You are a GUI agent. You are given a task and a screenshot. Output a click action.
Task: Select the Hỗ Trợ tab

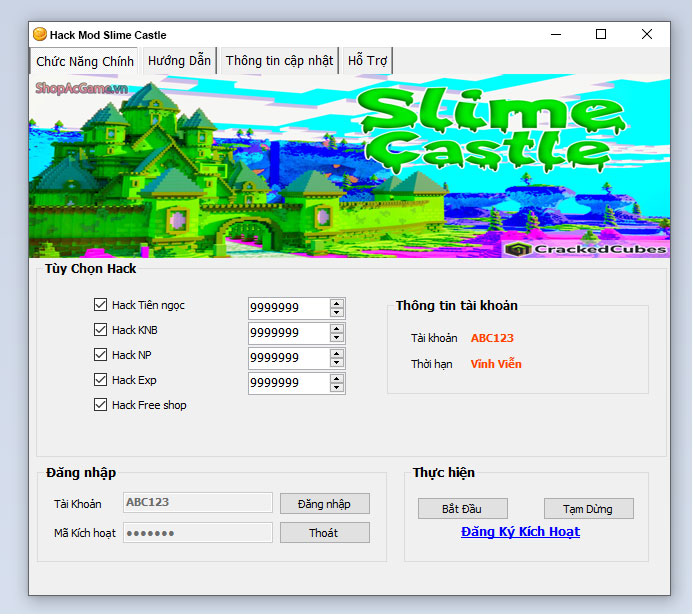point(367,60)
